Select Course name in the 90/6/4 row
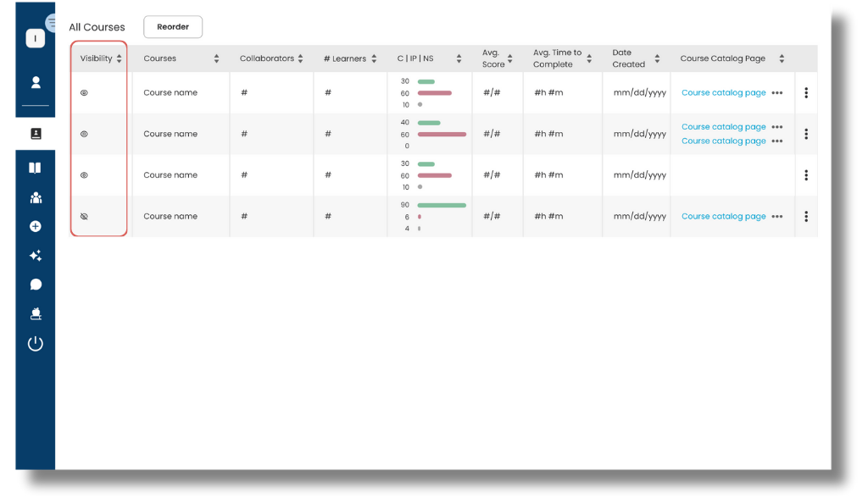868x498 pixels. tap(170, 216)
